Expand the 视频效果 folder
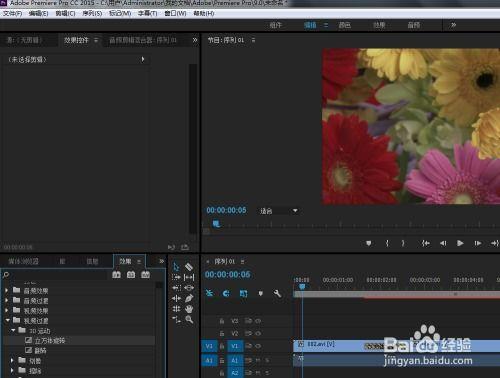The image size is (500, 378). 7,310
